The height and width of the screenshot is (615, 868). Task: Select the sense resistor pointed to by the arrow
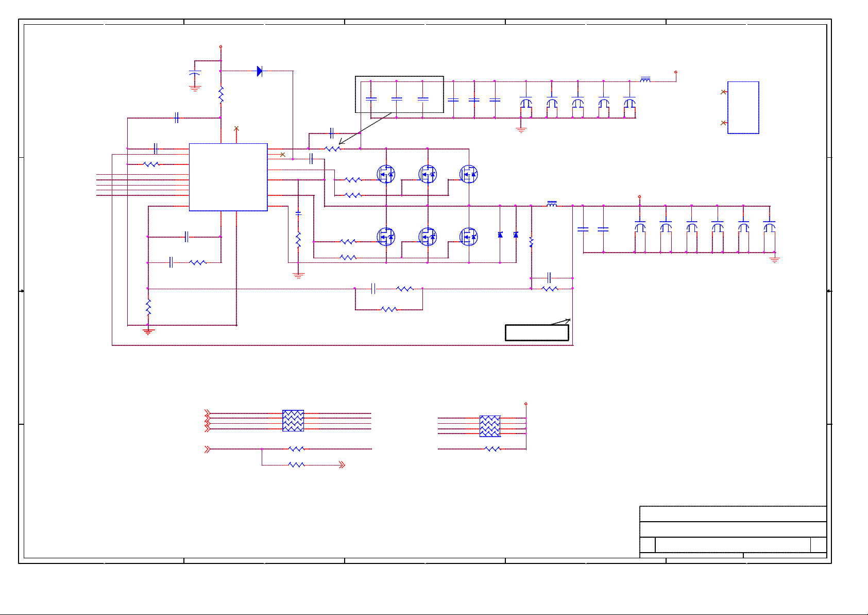(x=333, y=148)
